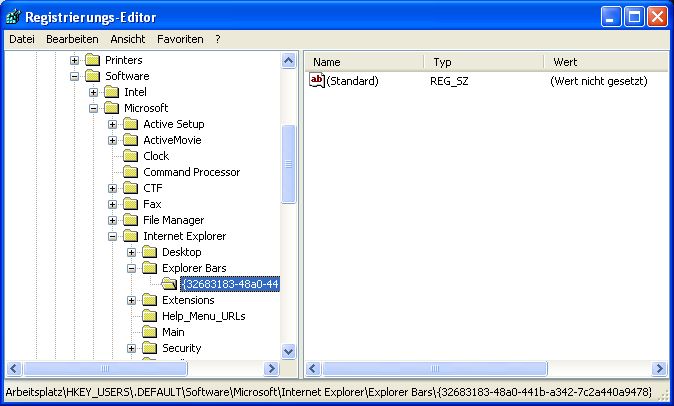Click the Main folder icon

point(149,332)
